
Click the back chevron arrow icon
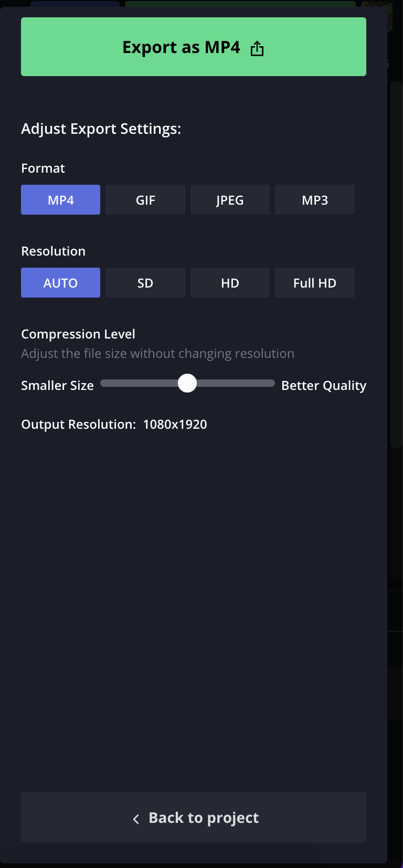(x=136, y=819)
